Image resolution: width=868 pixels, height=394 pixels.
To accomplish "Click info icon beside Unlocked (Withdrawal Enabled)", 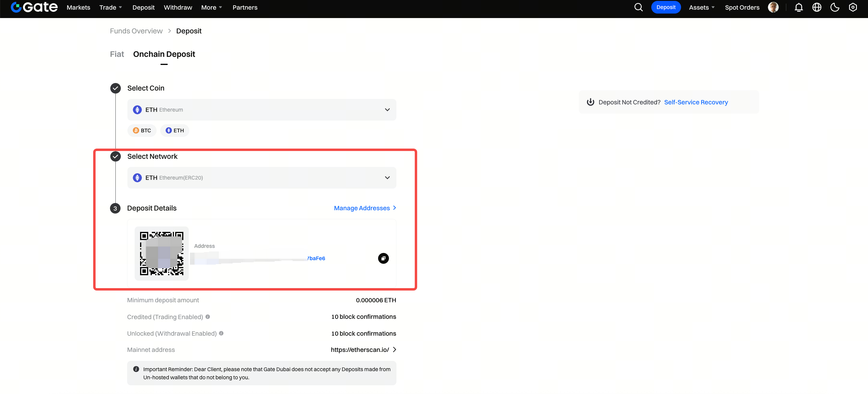I will 222,333.
